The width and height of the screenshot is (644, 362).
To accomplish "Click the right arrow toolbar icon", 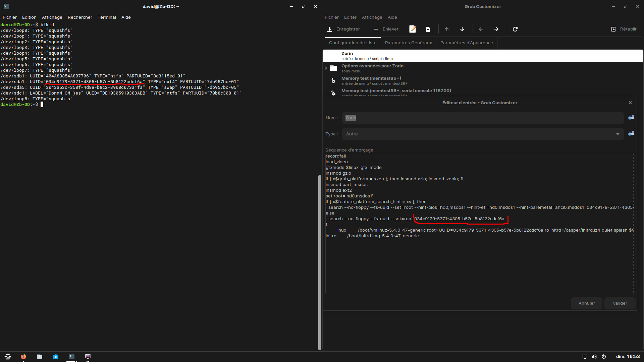I will point(496,29).
